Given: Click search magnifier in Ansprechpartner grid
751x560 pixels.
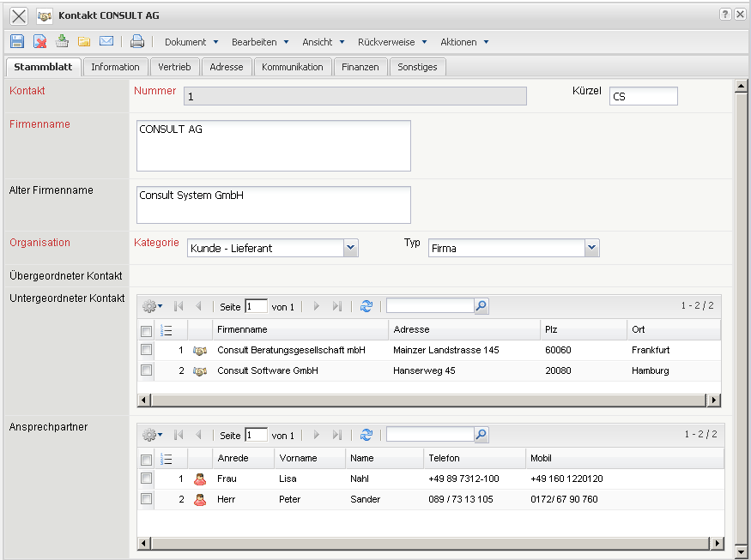Looking at the screenshot, I should click(x=481, y=435).
